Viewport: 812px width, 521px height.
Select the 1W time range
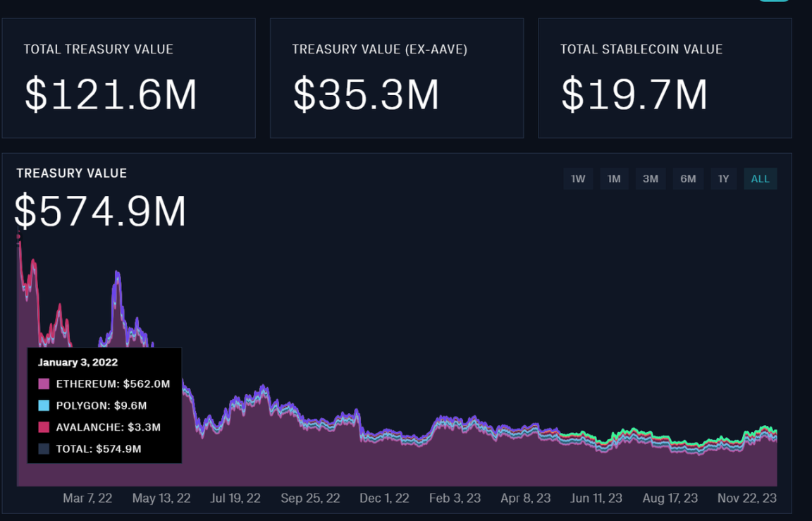pos(578,178)
